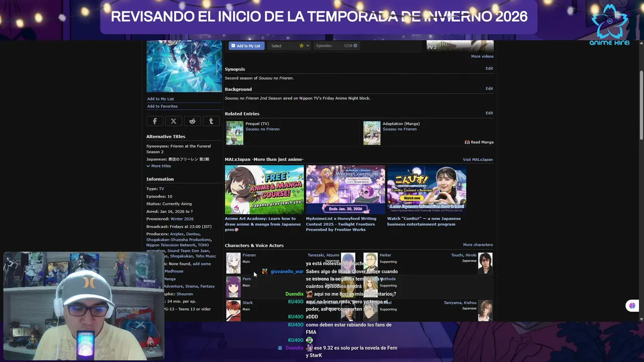The height and width of the screenshot is (362, 644).
Task: Click Edit next to Related Entries
Action: point(489,113)
